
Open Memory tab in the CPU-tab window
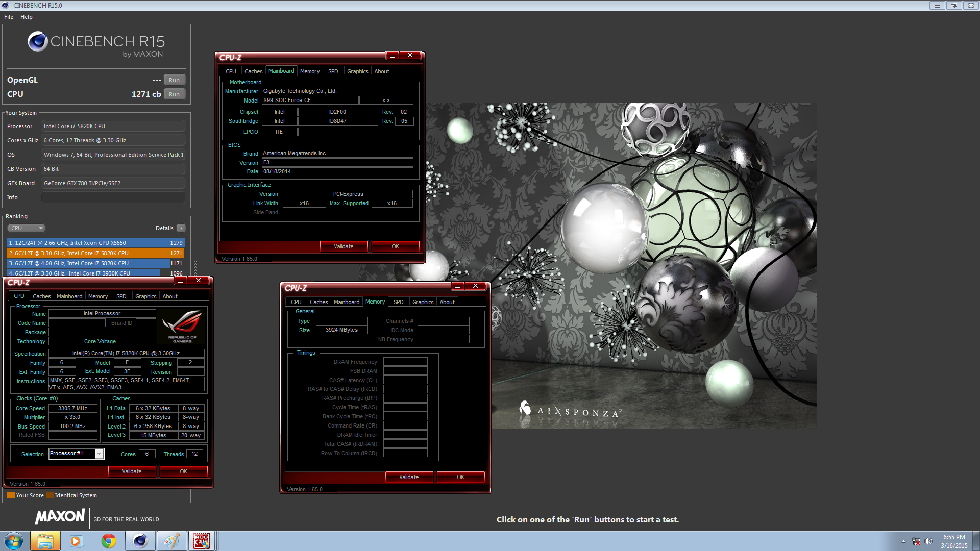[x=98, y=296]
